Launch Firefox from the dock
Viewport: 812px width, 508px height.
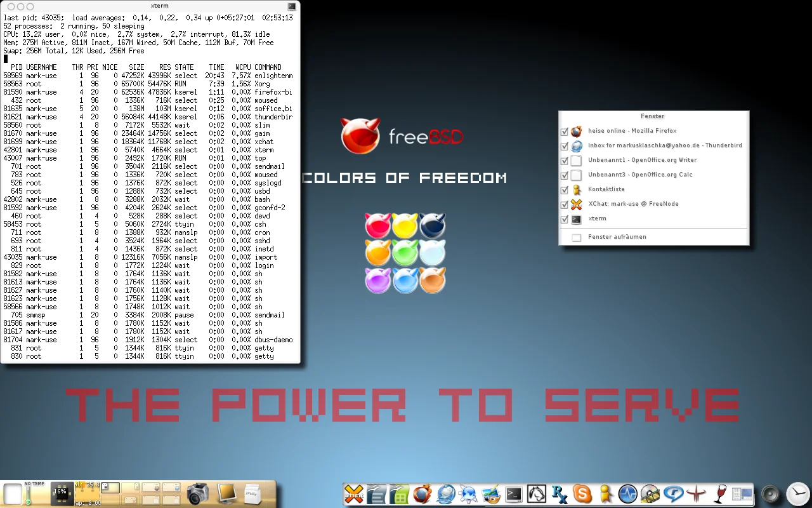click(422, 493)
